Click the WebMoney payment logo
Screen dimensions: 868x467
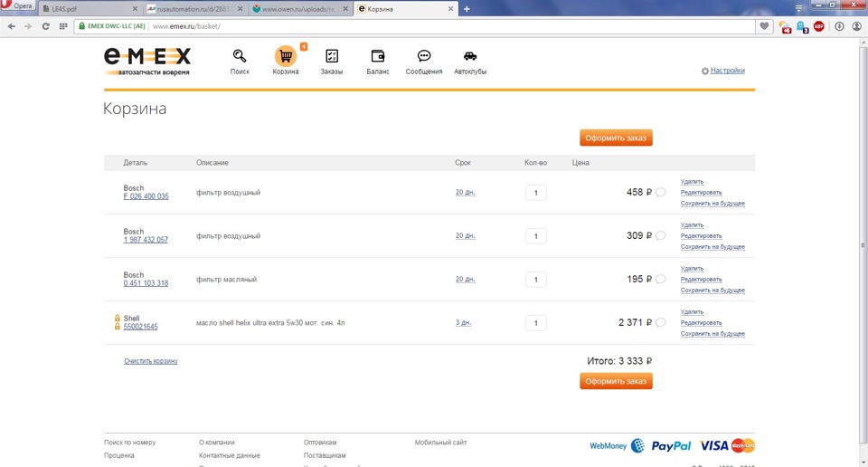[x=617, y=445]
